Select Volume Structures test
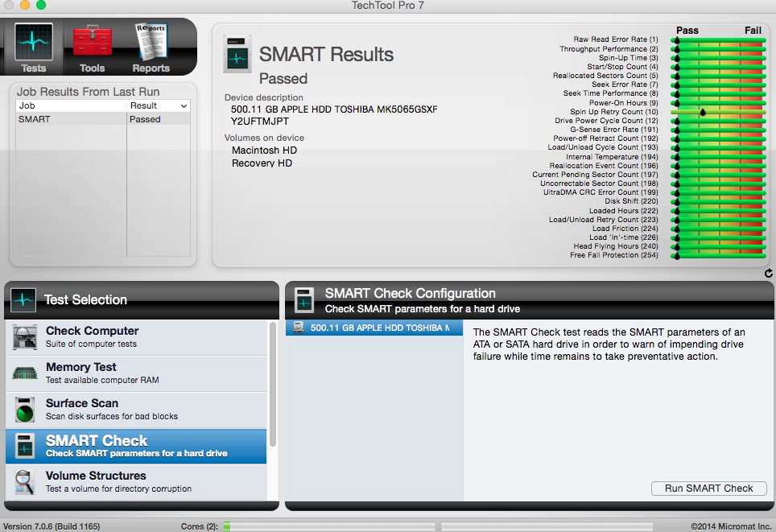 pyautogui.click(x=136, y=482)
